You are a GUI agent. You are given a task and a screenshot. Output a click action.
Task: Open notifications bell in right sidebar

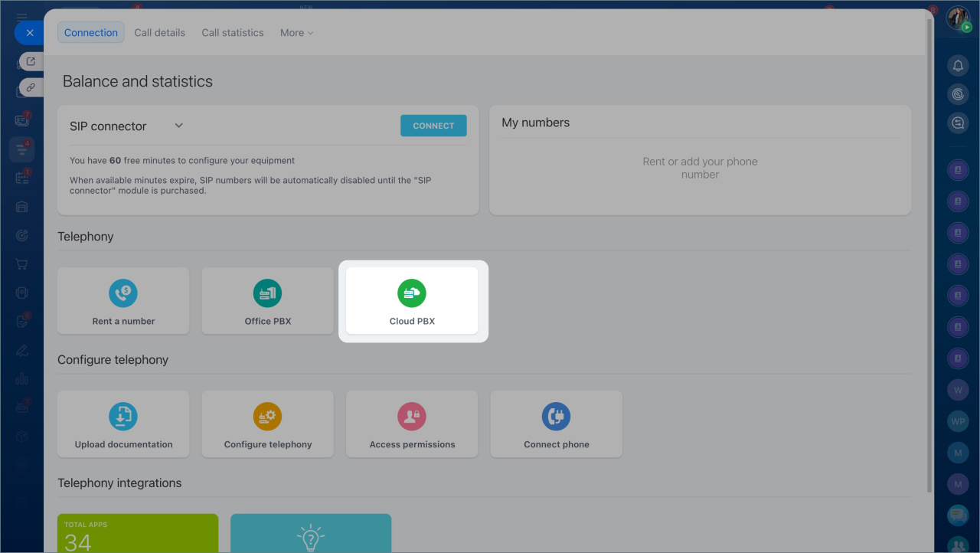pyautogui.click(x=958, y=66)
